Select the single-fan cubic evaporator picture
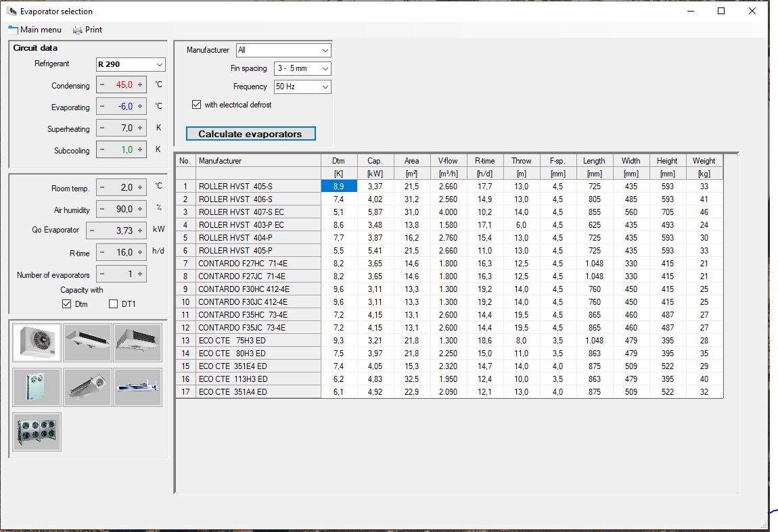The height and width of the screenshot is (532, 778). tap(37, 343)
